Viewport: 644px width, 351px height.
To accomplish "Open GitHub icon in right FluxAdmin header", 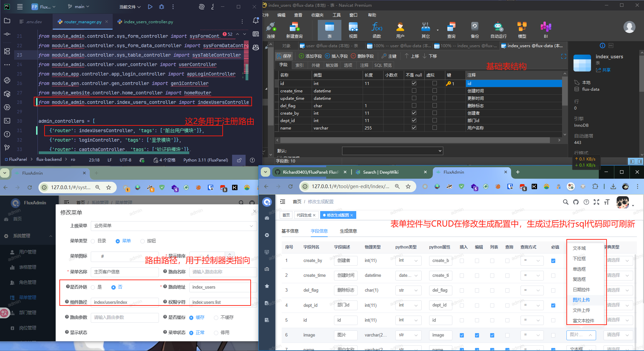I will (x=576, y=202).
